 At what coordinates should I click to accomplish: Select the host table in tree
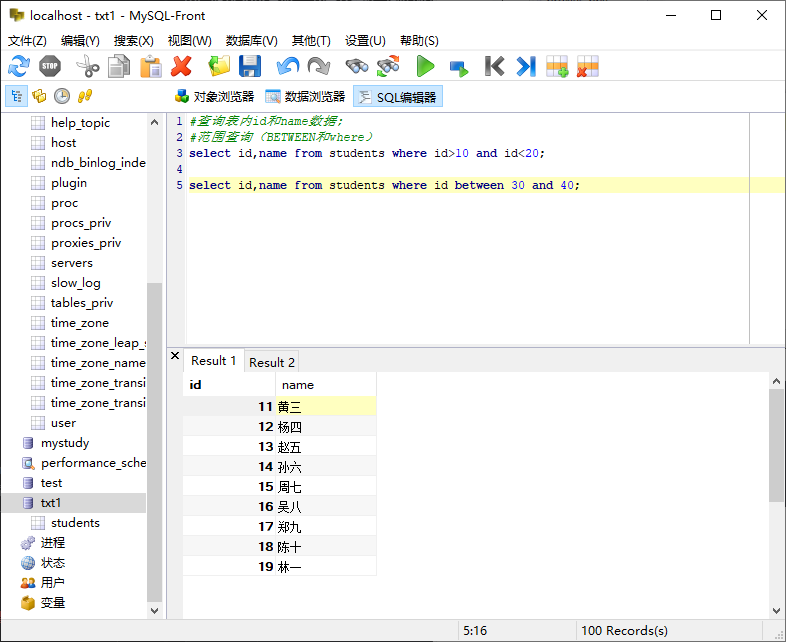[63, 143]
